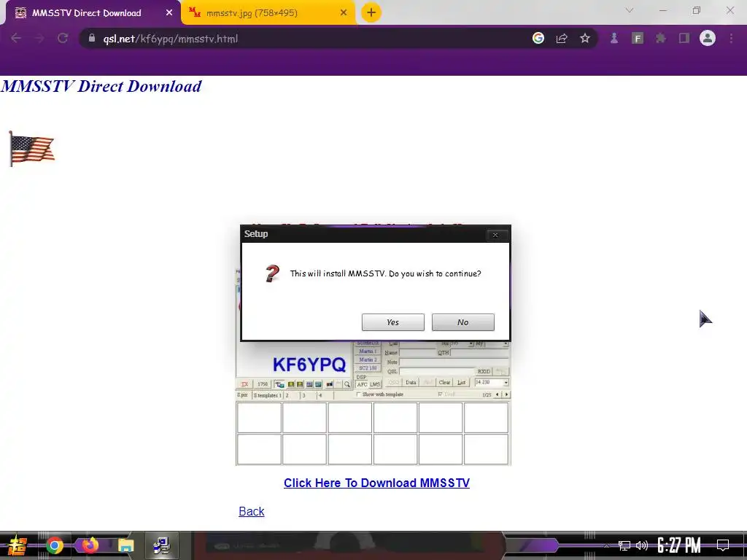Image resolution: width=747 pixels, height=560 pixels.
Task: Close the mmsstv.jpg tab
Action: pos(344,13)
